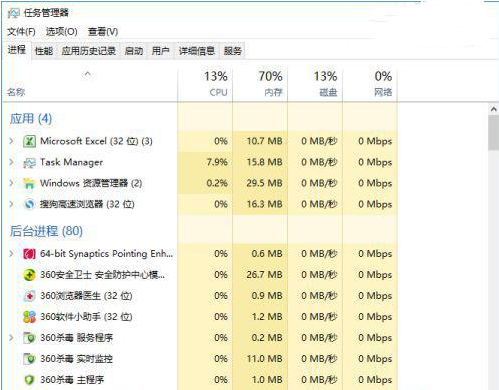Viewport: 499px width, 390px height.
Task: Sort by the 磁盘 column header
Action: [315, 84]
